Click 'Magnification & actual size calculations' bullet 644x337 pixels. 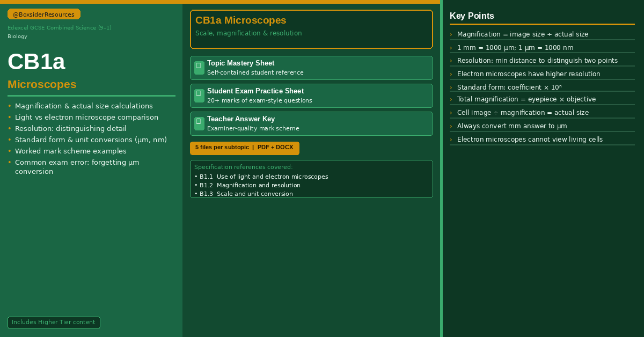84,106
